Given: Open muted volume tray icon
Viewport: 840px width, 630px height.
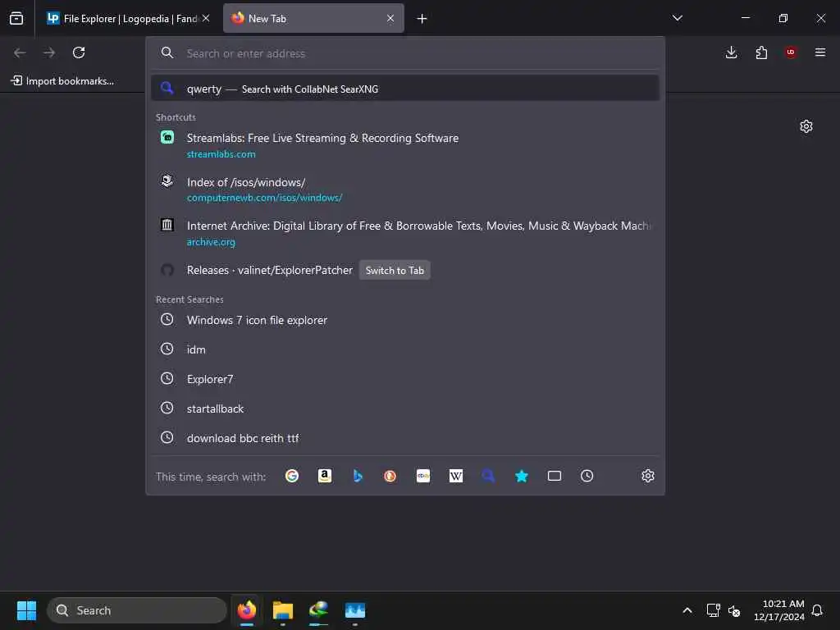Looking at the screenshot, I should click(734, 610).
